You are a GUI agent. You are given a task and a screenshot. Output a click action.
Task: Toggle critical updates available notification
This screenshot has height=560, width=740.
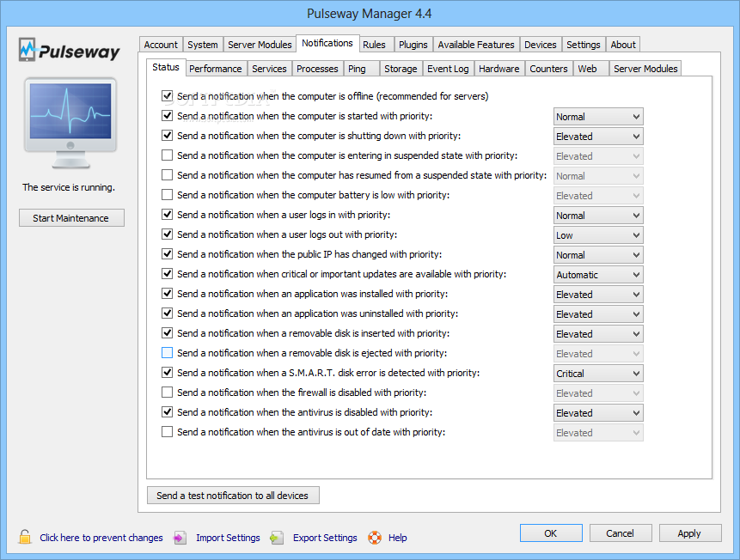point(167,274)
